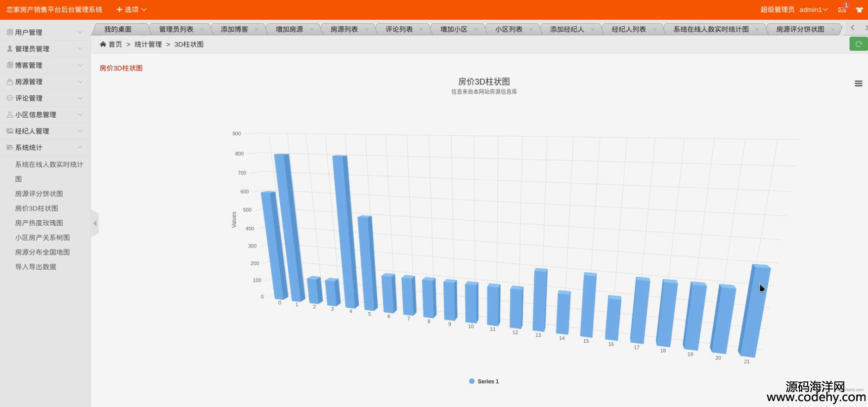Click the tall blue bar number 1
This screenshot has height=407, width=868.
(x=290, y=227)
